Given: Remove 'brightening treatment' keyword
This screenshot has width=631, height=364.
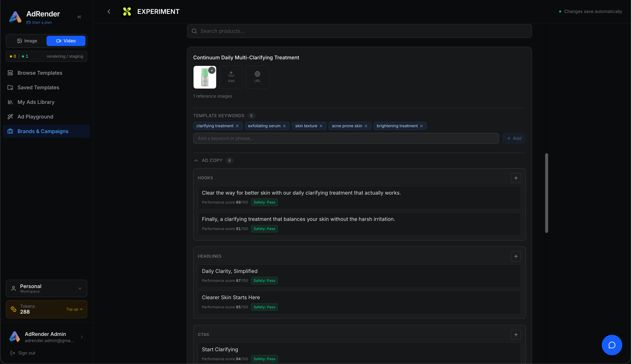Looking at the screenshot, I should (x=422, y=126).
